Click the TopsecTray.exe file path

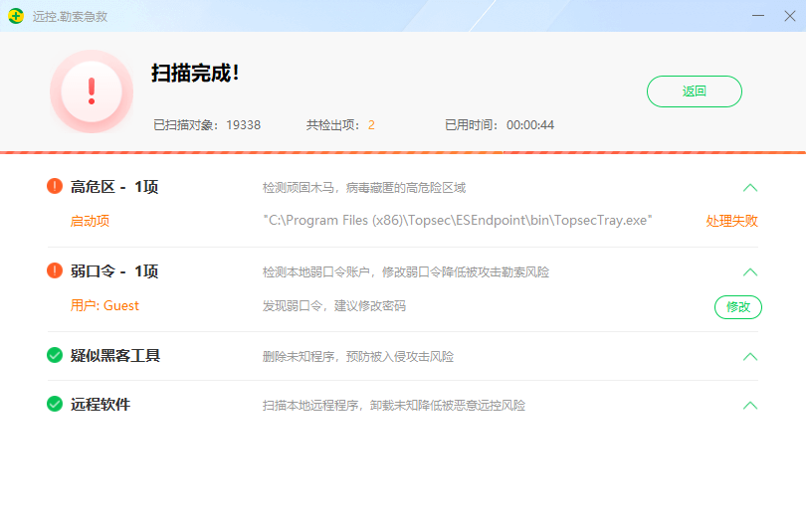(457, 221)
